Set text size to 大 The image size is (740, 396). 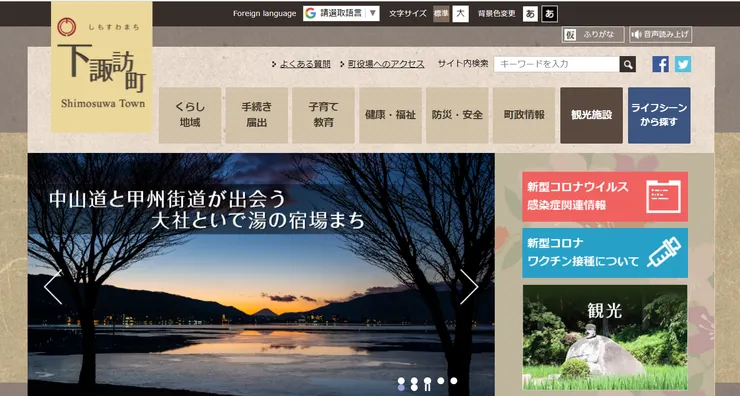click(x=460, y=14)
